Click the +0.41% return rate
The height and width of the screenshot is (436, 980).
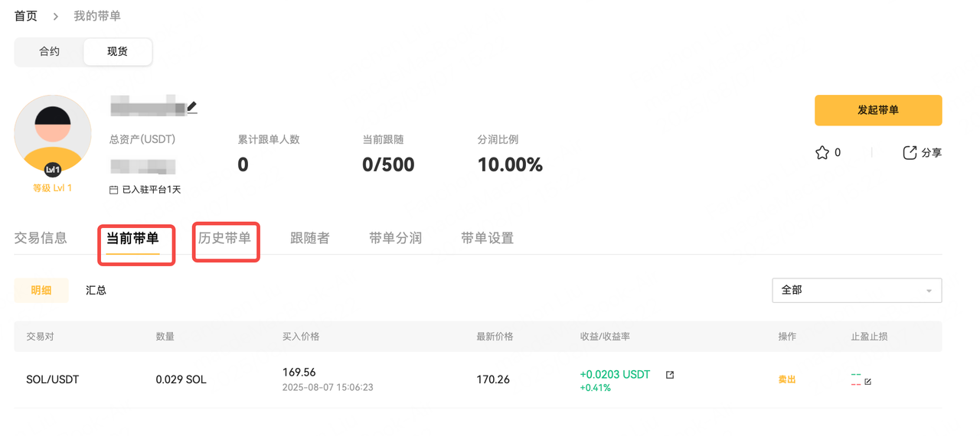point(595,388)
